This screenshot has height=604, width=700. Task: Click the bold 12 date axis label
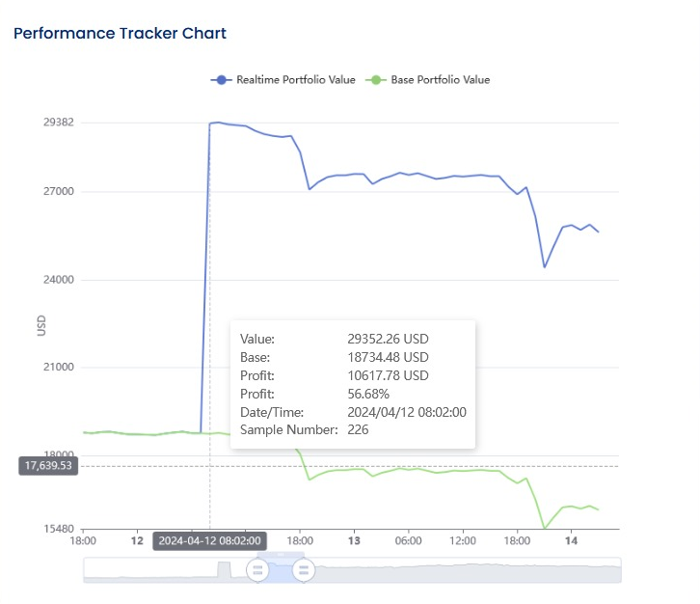tap(137, 539)
